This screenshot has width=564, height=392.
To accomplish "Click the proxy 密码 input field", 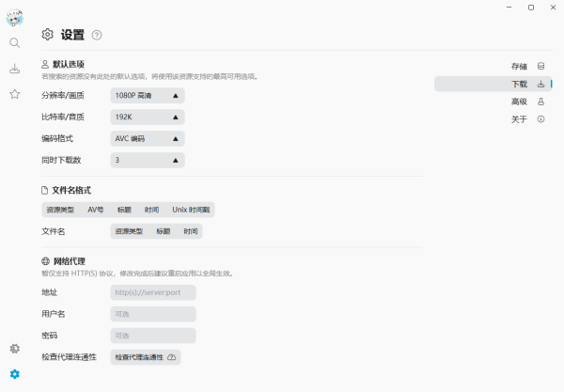I will [x=153, y=336].
